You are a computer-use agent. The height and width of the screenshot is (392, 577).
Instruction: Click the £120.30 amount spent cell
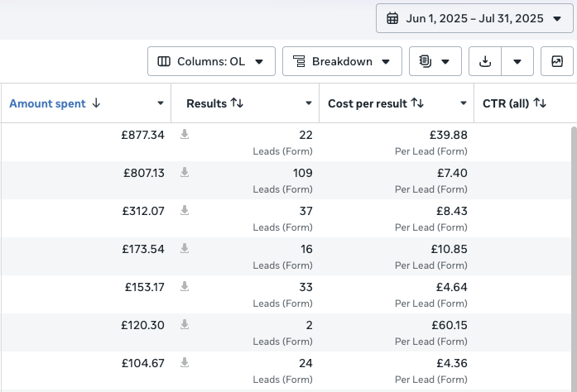[142, 326]
